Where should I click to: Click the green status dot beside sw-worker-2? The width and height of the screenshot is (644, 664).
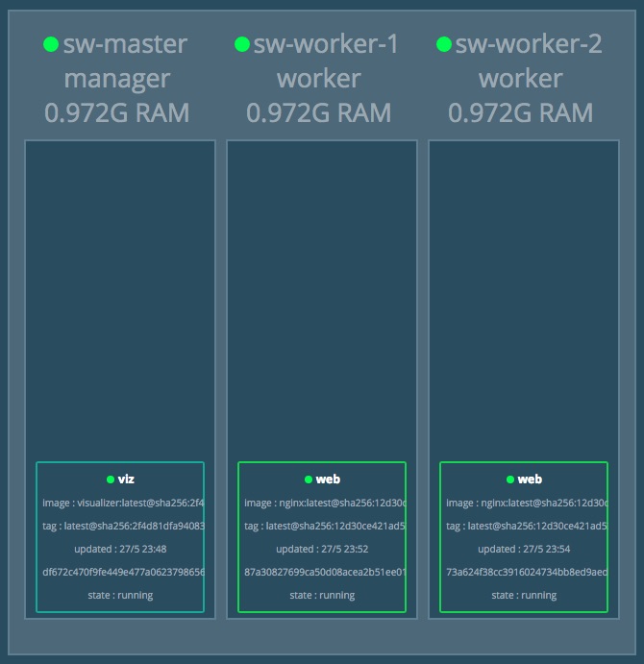coord(444,45)
